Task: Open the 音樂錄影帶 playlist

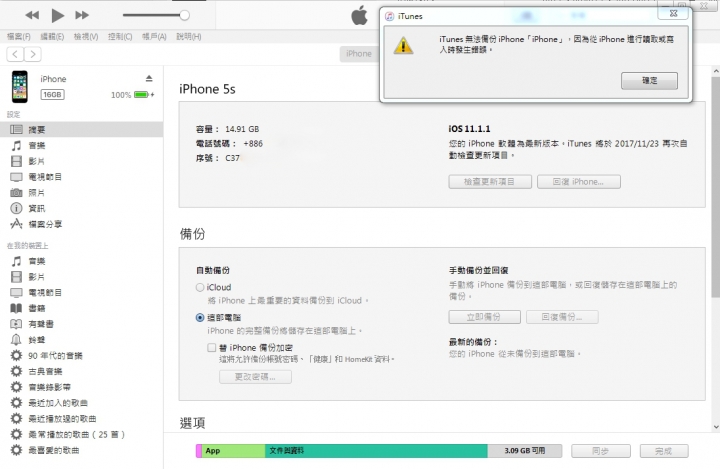Action: coord(81,387)
